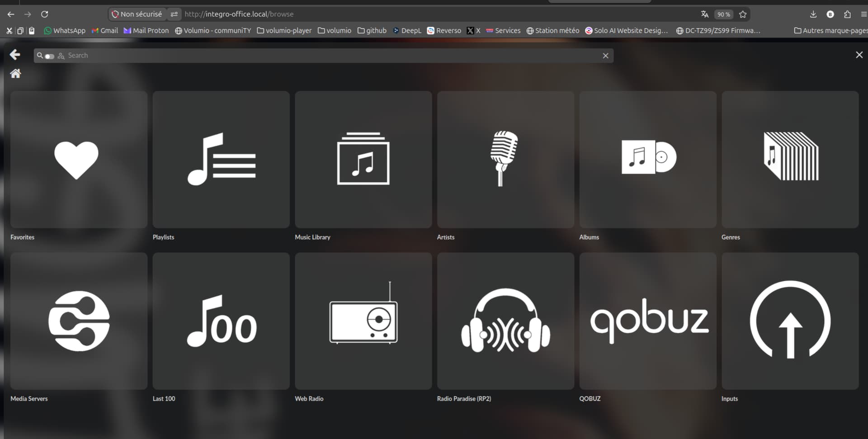Open the Qobuz streaming tile

648,321
